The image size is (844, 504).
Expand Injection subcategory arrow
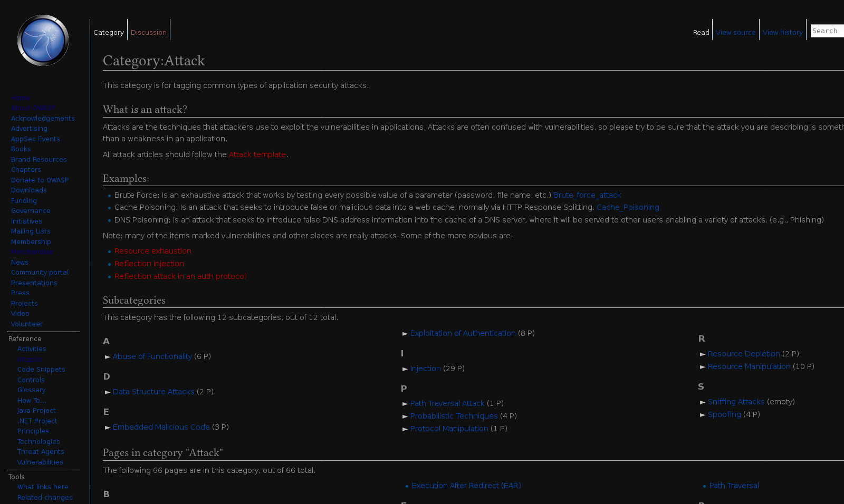pyautogui.click(x=405, y=369)
